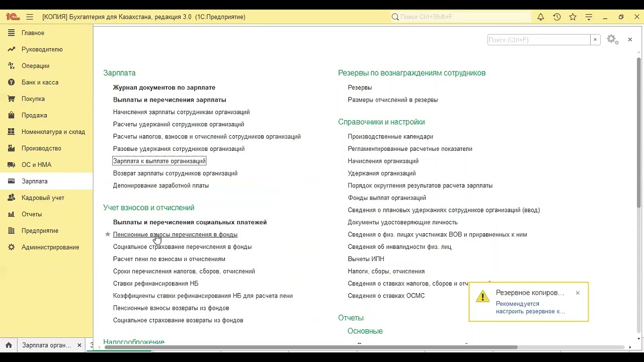The height and width of the screenshot is (362, 644).
Task: Open Расчеты удержаний сотрудников организаций
Action: (x=179, y=124)
